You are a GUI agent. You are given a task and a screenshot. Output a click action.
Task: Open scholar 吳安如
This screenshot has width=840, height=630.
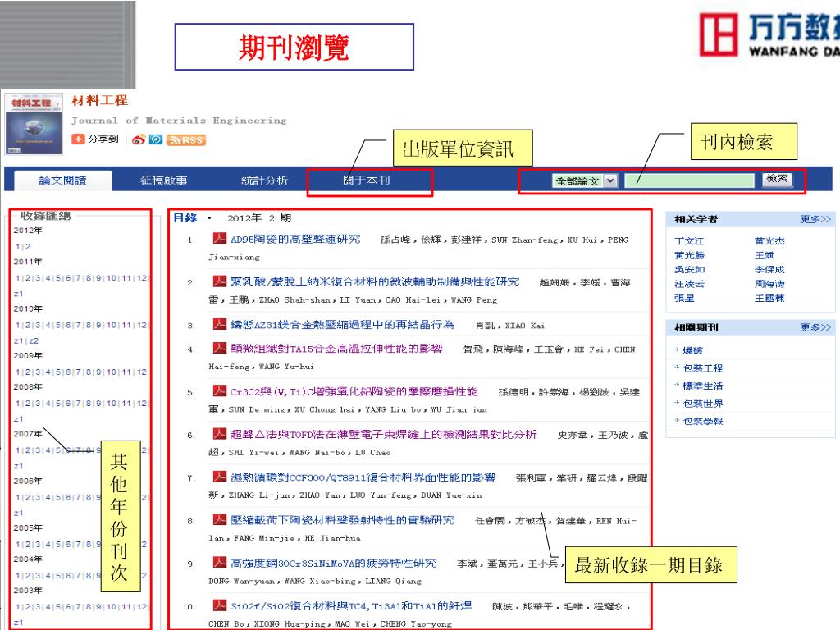pyautogui.click(x=689, y=269)
